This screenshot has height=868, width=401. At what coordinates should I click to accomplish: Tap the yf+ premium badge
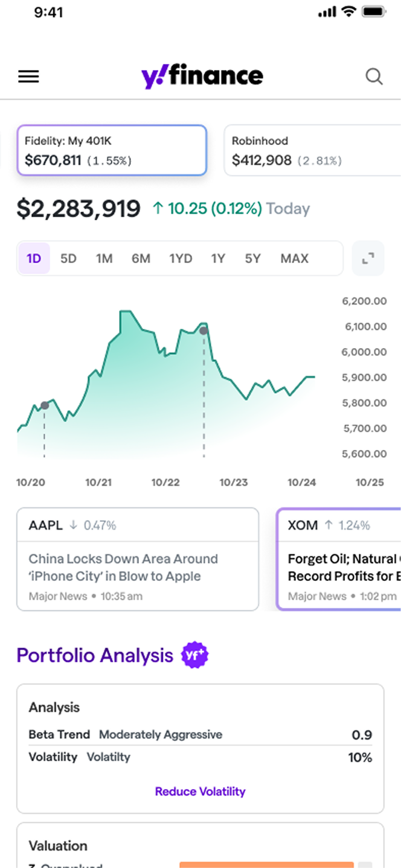tap(195, 655)
